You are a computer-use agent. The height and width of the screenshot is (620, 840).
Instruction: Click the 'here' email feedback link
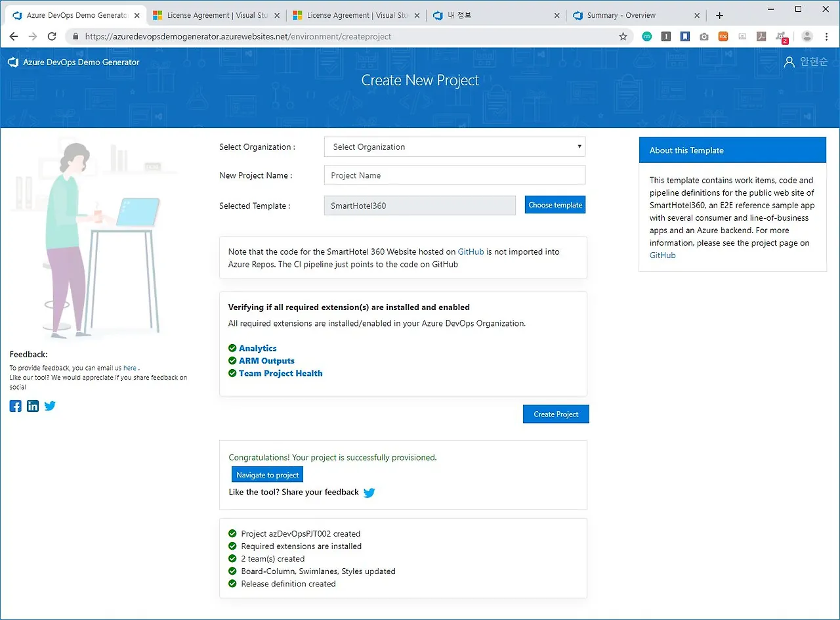click(x=130, y=368)
